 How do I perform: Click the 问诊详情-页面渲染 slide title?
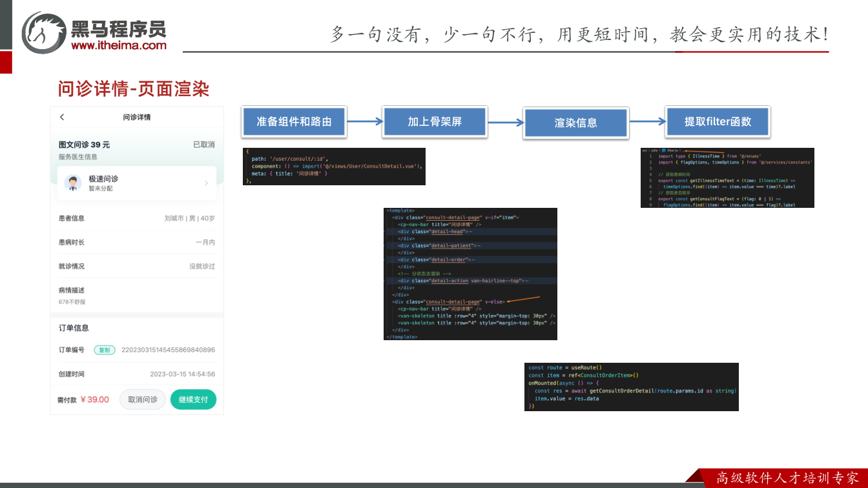click(x=134, y=89)
